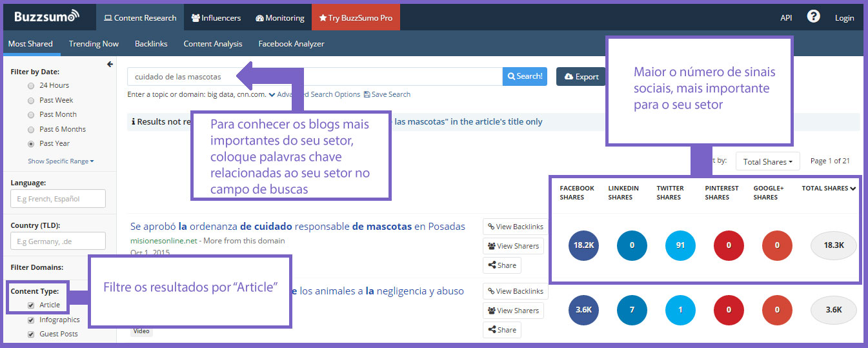Switch to the Trending Now tab
Screen dimensions: 868x348
coord(94,44)
